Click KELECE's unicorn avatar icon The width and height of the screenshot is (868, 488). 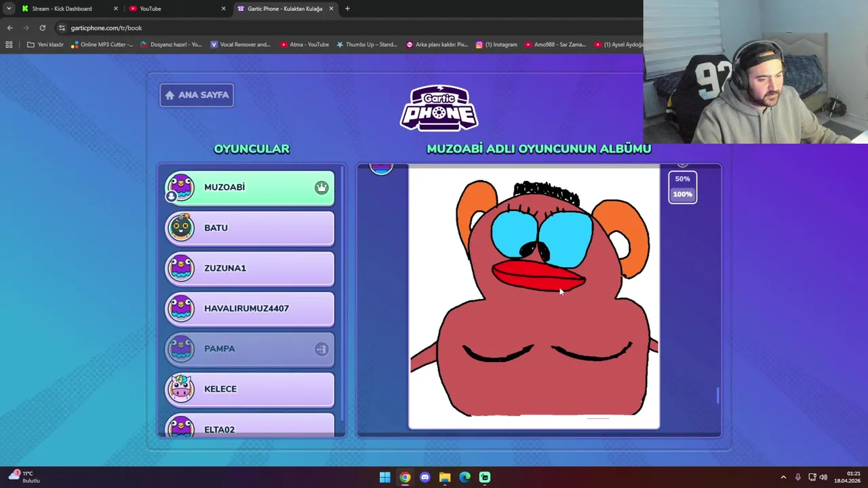[x=181, y=389]
